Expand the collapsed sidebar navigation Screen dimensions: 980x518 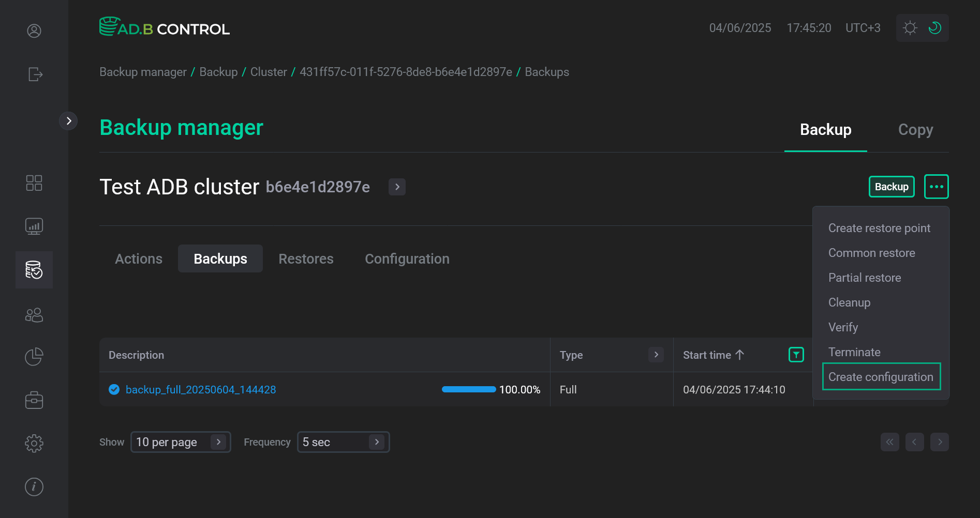click(68, 121)
